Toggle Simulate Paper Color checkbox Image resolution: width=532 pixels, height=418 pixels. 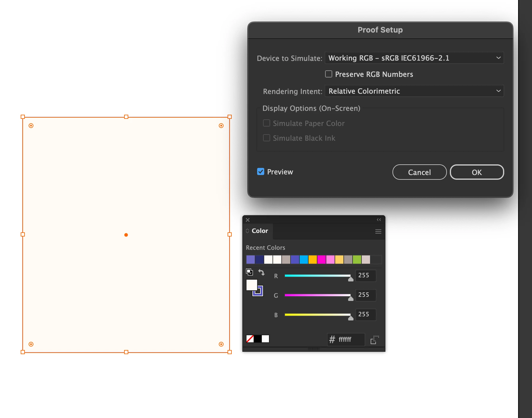coord(267,123)
